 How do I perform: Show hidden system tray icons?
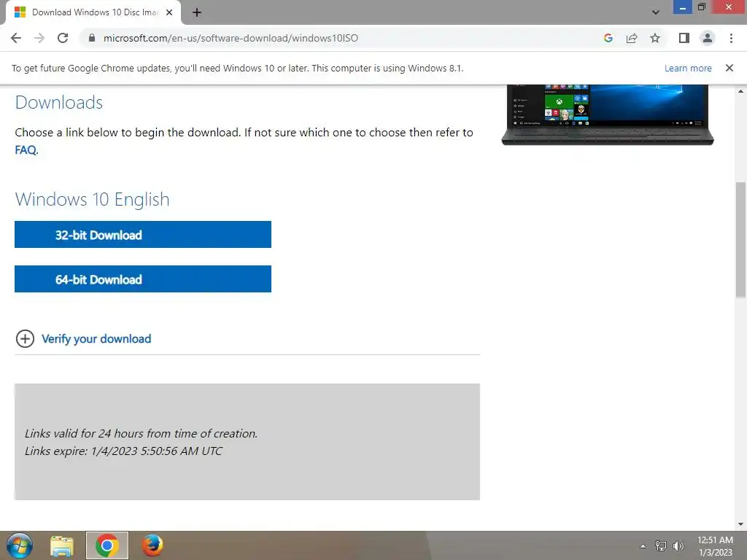tap(643, 546)
